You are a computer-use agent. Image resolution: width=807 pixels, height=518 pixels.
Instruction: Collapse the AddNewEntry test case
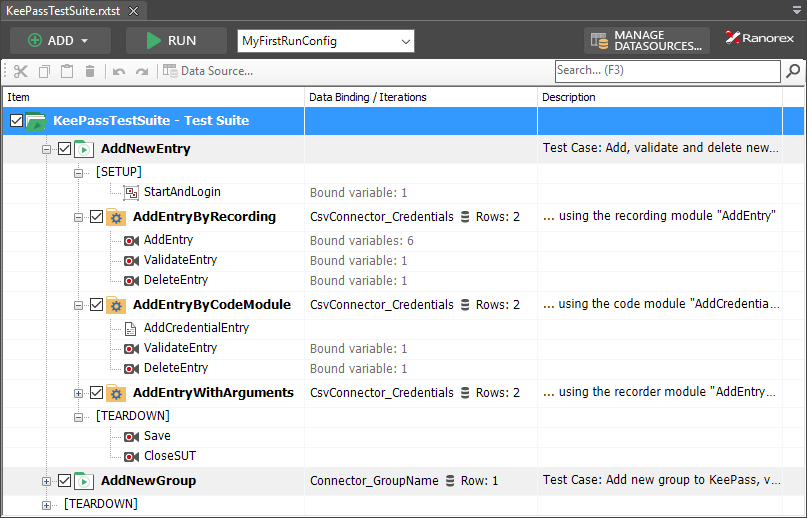pyautogui.click(x=46, y=149)
